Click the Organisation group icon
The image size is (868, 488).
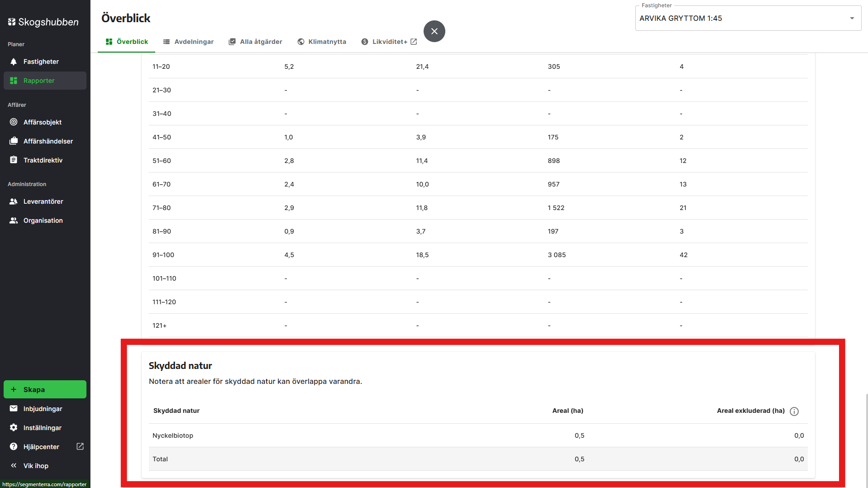coord(14,220)
